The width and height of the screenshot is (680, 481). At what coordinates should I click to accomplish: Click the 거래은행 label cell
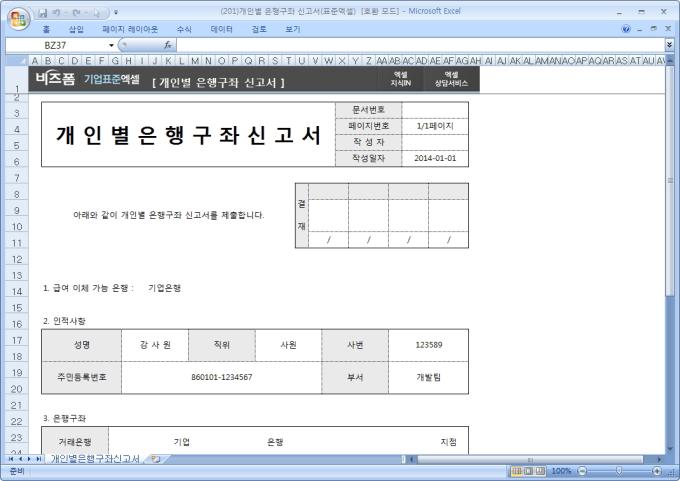point(75,442)
